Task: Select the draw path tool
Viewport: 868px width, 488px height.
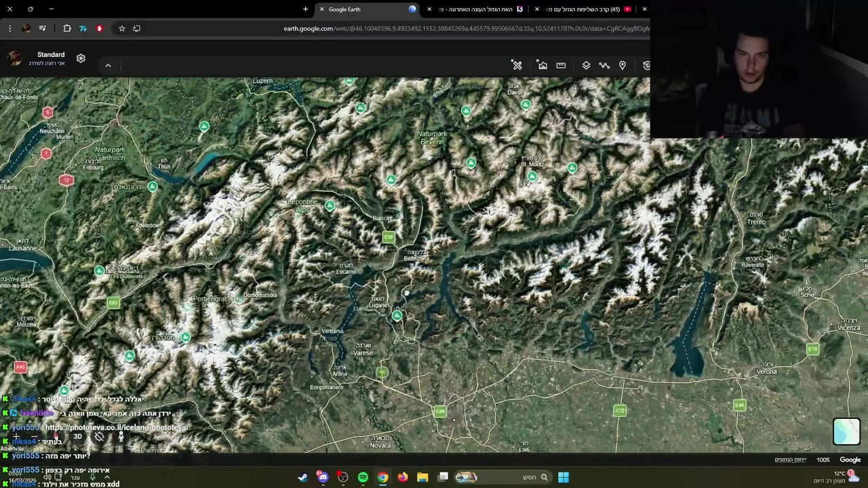Action: pos(604,65)
